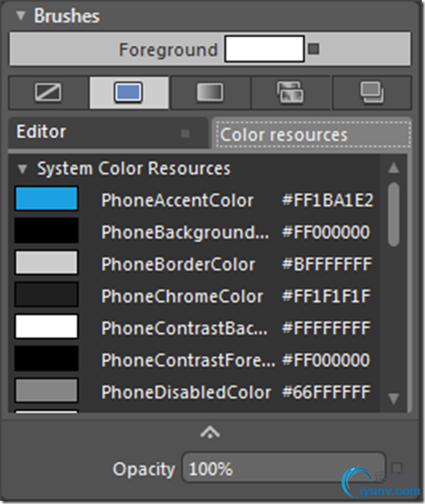Select PhoneChromeColor #FF1F1F1F entry

[x=194, y=296]
